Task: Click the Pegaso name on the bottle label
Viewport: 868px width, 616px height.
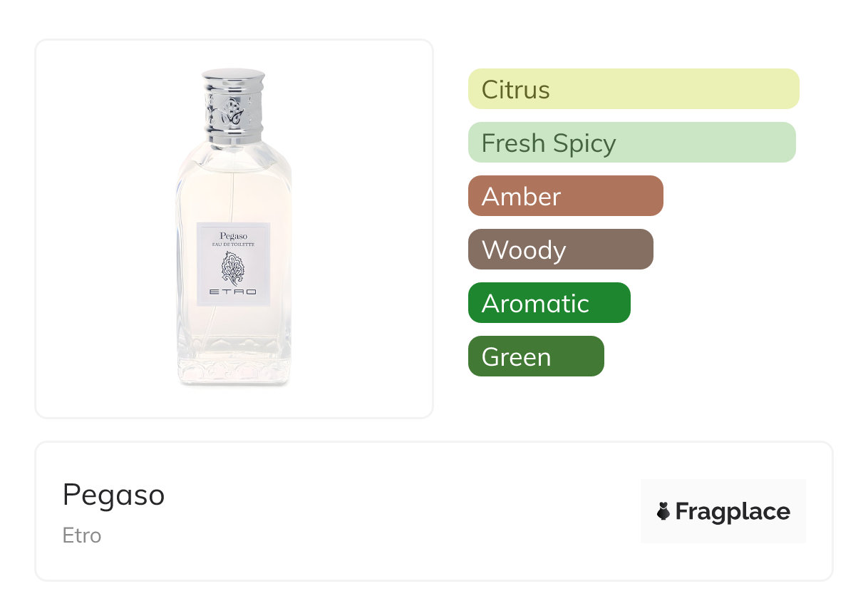Action: click(232, 234)
